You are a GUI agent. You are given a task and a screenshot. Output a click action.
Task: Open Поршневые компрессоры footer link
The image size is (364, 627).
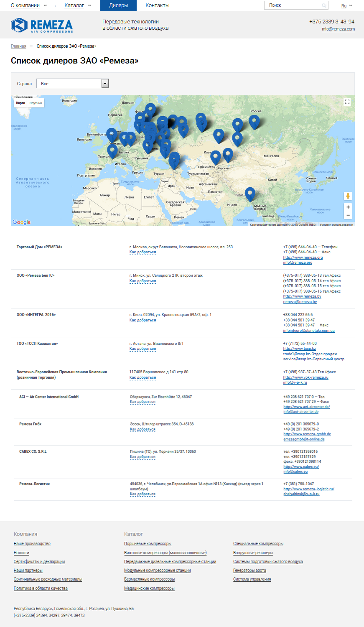click(x=148, y=544)
